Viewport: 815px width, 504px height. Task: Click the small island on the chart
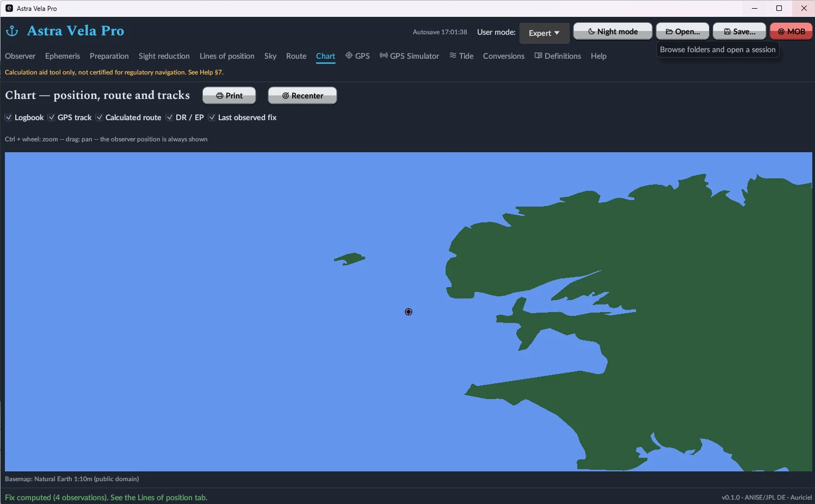pyautogui.click(x=350, y=259)
